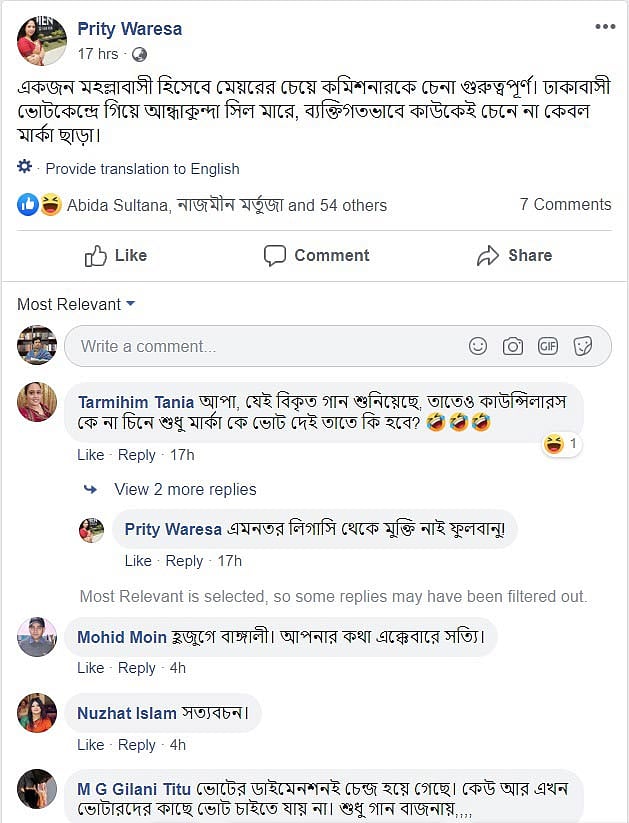Open the post reactions summary icons
The image size is (629, 823).
coord(40,205)
